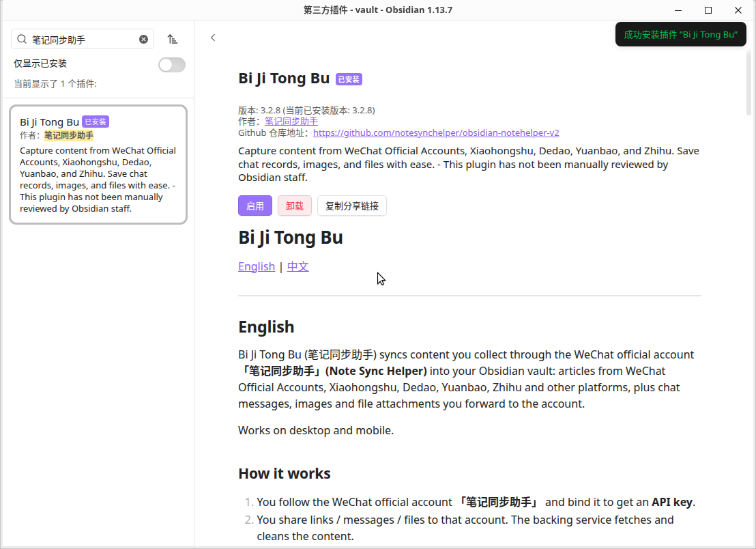Jump to the English section link
Viewport: 756px width, 549px height.
pyautogui.click(x=257, y=266)
